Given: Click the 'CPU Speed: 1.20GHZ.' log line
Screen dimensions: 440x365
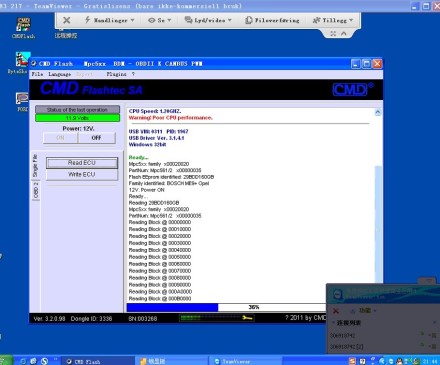Looking at the screenshot, I should (155, 111).
